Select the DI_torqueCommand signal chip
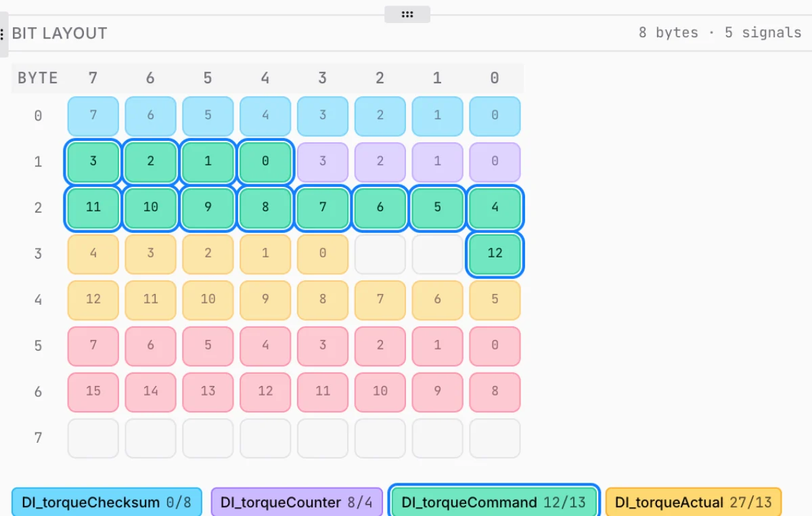Image resolution: width=812 pixels, height=516 pixels. click(494, 502)
